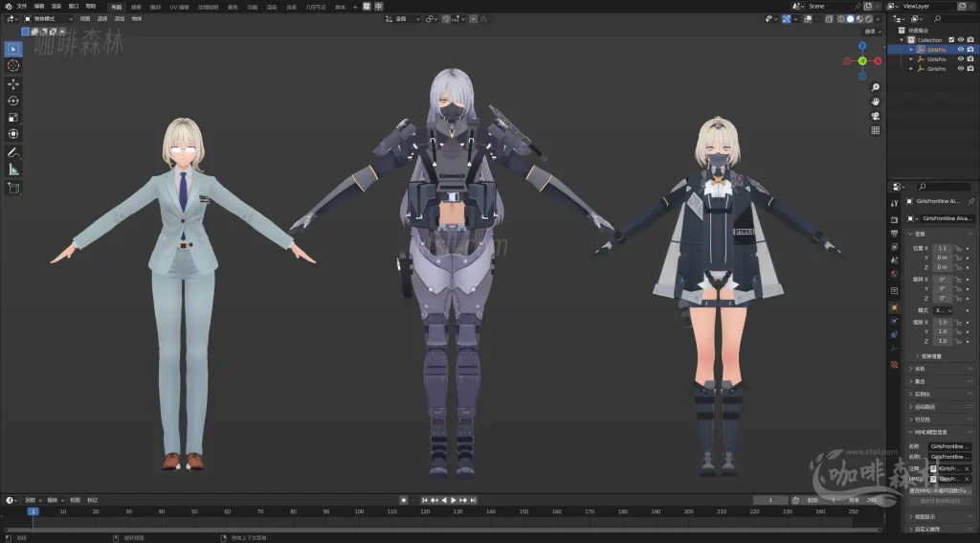Viewport: 980px width, 543px height.
Task: Collapse the Transform panel
Action: click(x=911, y=234)
